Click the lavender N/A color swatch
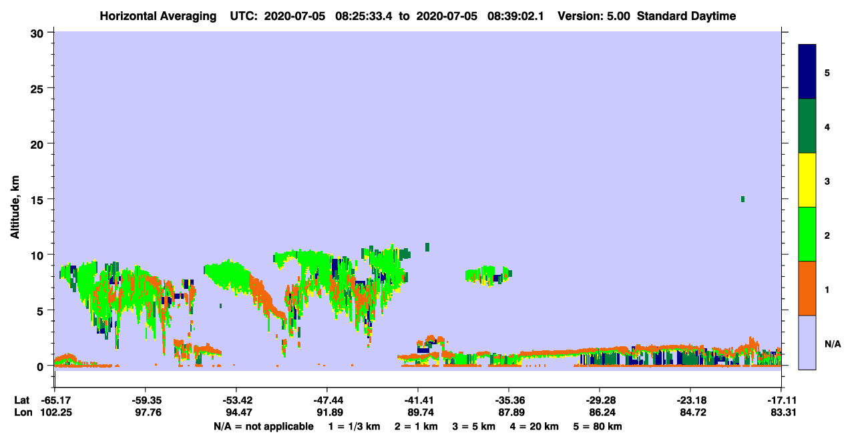 (807, 342)
